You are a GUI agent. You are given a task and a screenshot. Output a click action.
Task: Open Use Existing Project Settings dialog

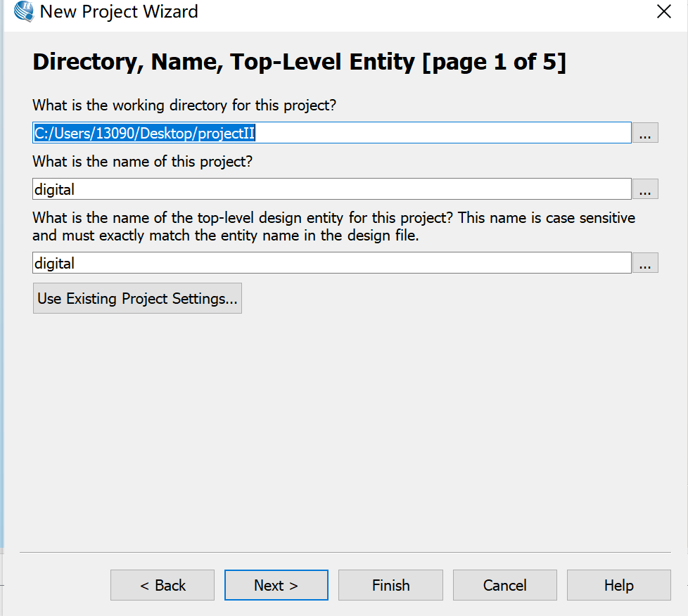click(137, 298)
